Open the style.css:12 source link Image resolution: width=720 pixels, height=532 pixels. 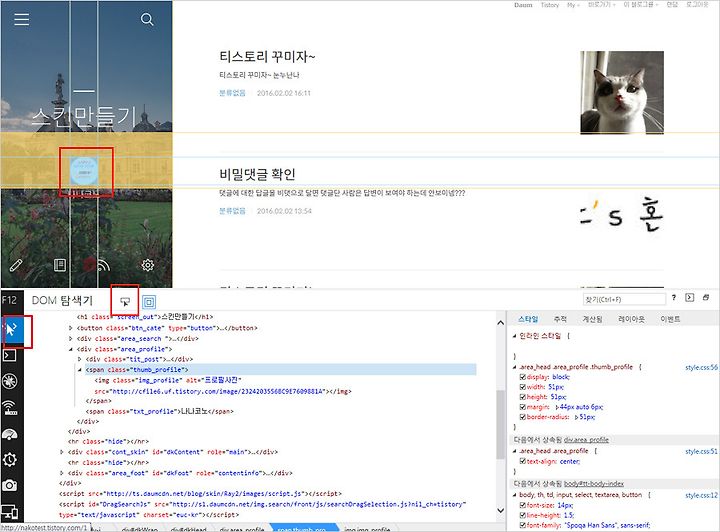coord(701,495)
